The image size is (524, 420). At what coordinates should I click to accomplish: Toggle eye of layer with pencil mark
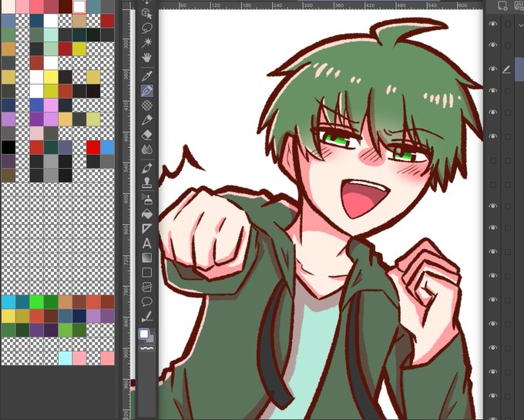click(492, 69)
